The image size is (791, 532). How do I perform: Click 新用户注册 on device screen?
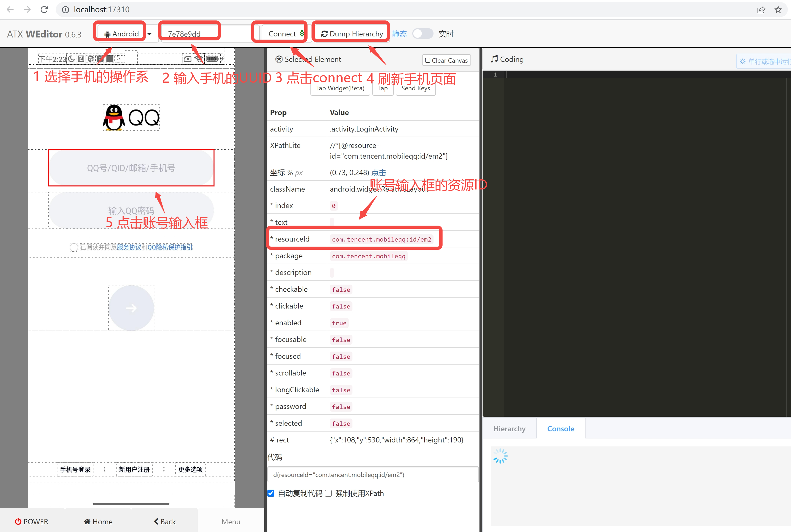[x=134, y=469]
